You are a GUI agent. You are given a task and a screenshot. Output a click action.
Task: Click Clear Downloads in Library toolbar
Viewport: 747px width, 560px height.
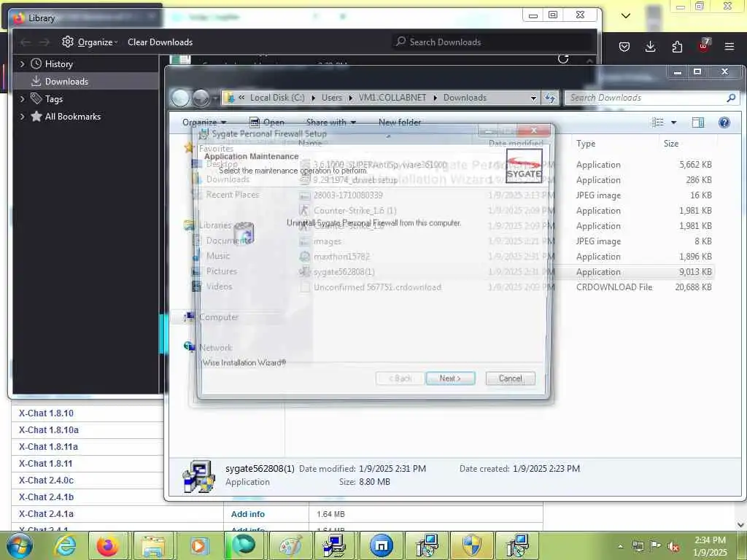(160, 42)
